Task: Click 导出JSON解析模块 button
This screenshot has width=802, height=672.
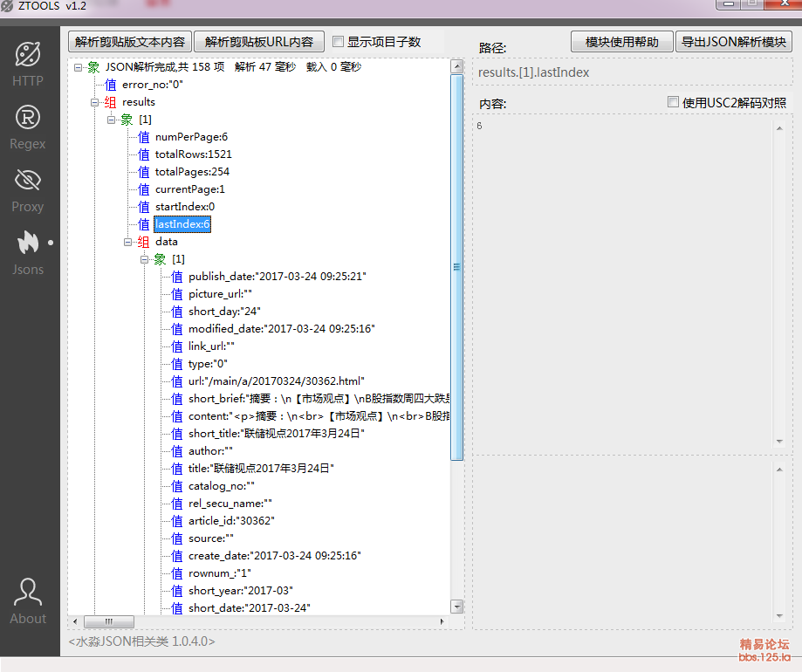Action: pos(734,42)
